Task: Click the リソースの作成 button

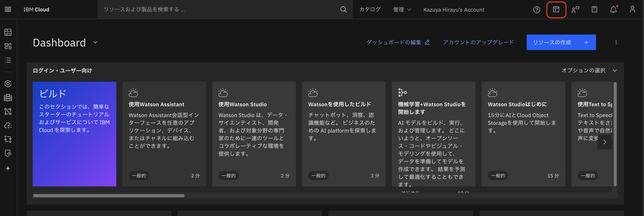Action: (x=561, y=42)
